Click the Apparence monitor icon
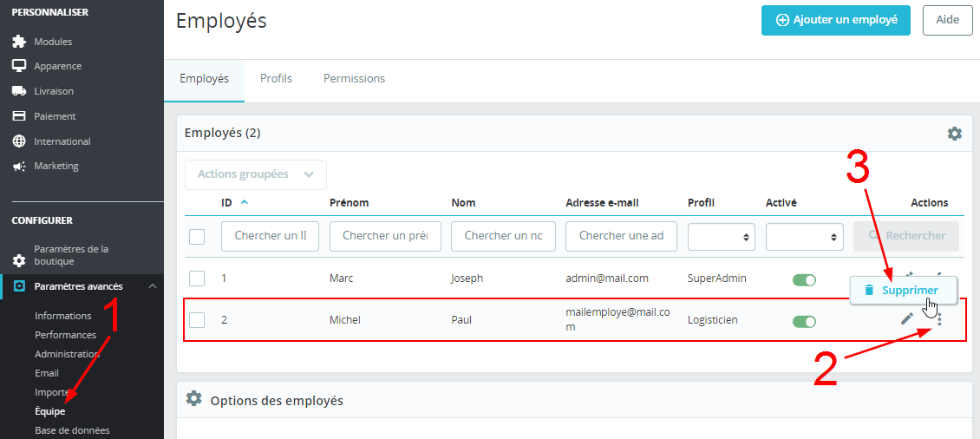The image size is (980, 439). coord(18,66)
